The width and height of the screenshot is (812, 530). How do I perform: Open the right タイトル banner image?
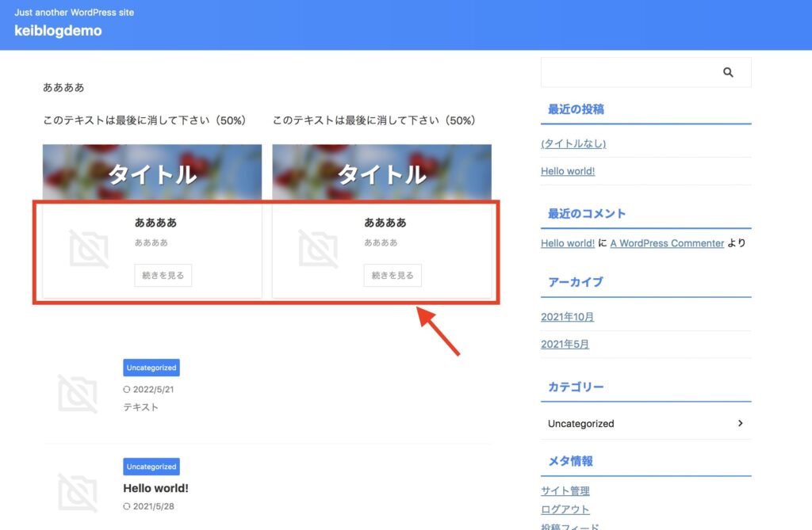[x=381, y=173]
